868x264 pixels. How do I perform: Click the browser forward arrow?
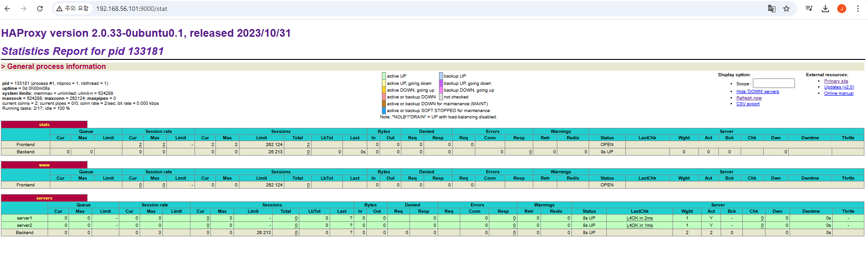coord(24,9)
